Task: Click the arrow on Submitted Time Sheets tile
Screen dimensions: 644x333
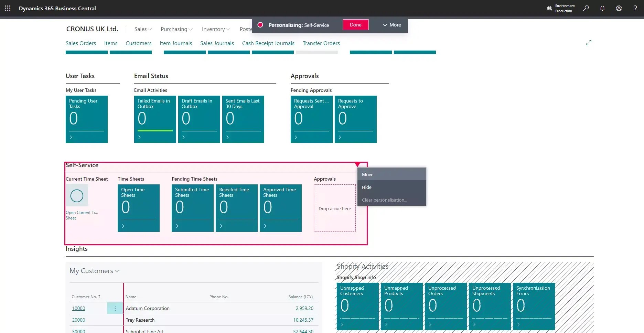Action: click(x=177, y=226)
